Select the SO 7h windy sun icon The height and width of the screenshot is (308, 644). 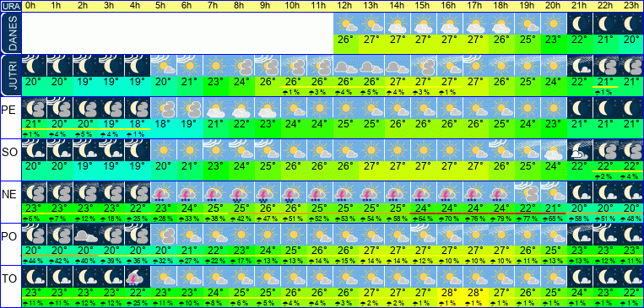tap(215, 150)
